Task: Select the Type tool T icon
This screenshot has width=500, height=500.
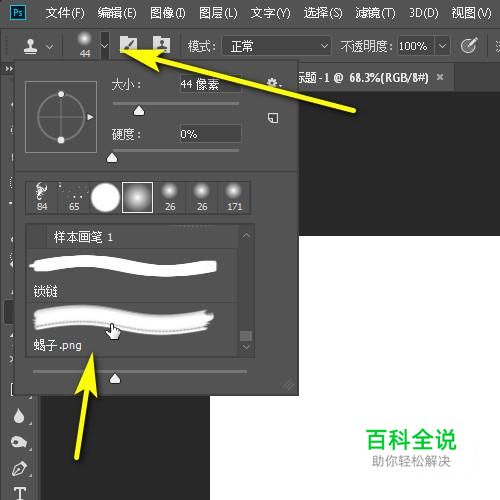Action: pos(20,493)
